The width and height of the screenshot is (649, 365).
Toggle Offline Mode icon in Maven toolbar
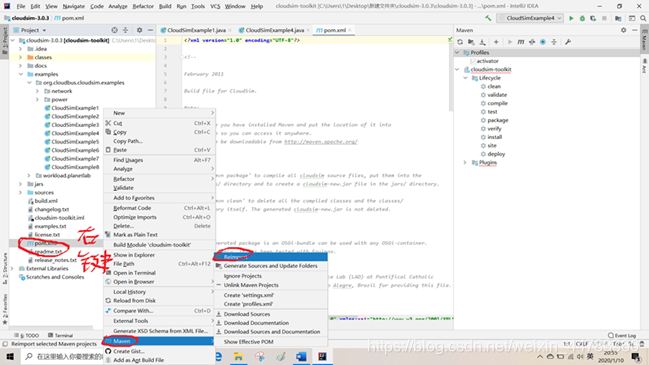click(532, 42)
